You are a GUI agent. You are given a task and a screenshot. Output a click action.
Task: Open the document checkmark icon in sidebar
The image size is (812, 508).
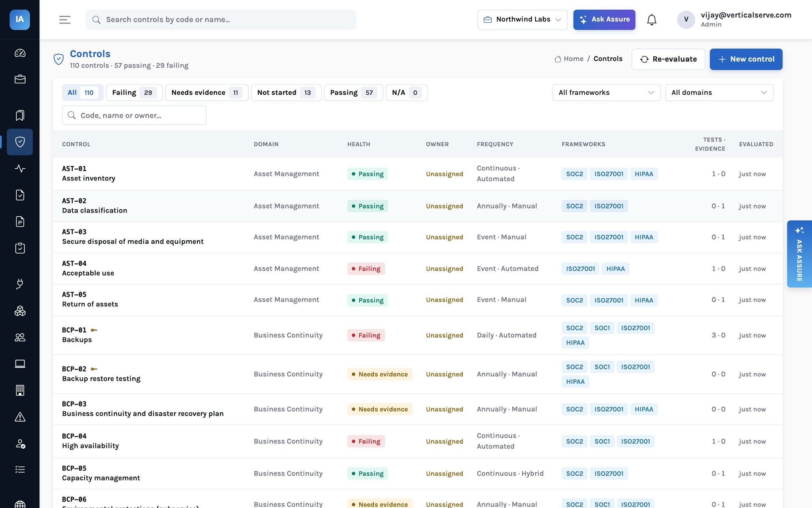click(x=20, y=195)
